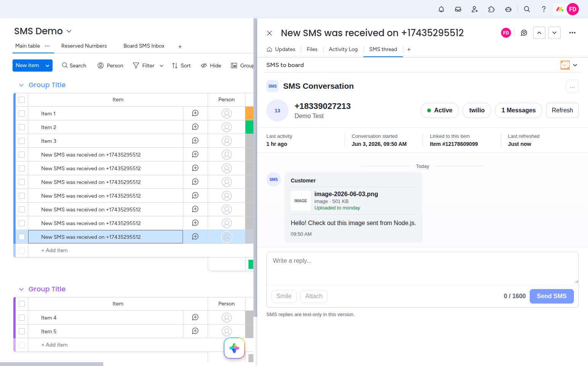This screenshot has width=588, height=366.
Task: Open updates for Item 5
Action: (x=195, y=331)
